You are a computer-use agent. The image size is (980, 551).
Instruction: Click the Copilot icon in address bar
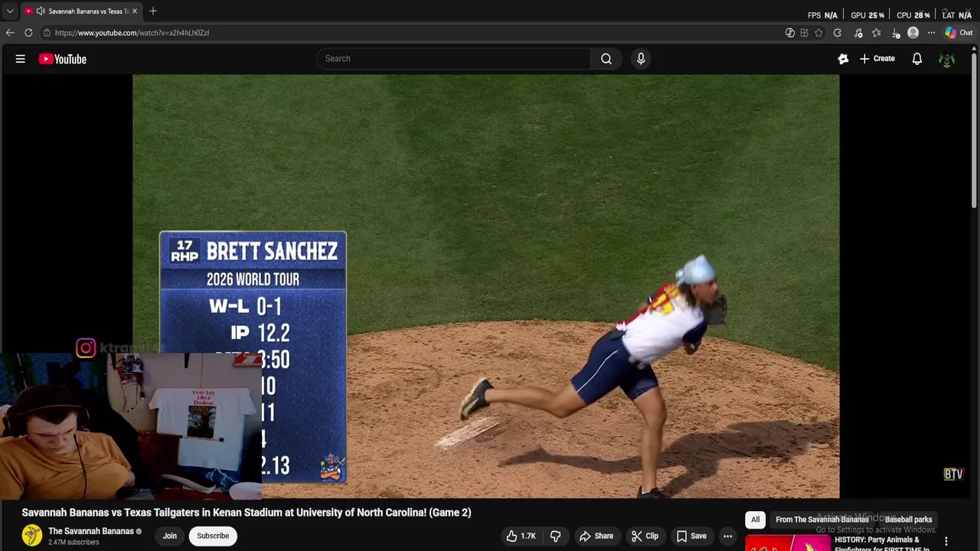789,33
